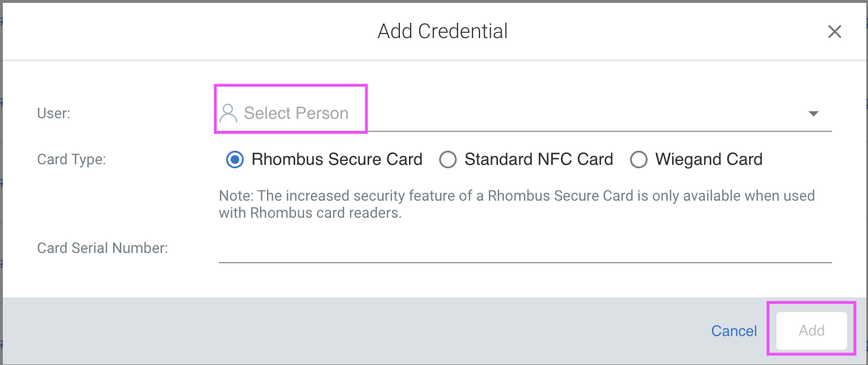This screenshot has height=365, width=868.
Task: Click the Add Credential dialog title
Action: (x=443, y=31)
